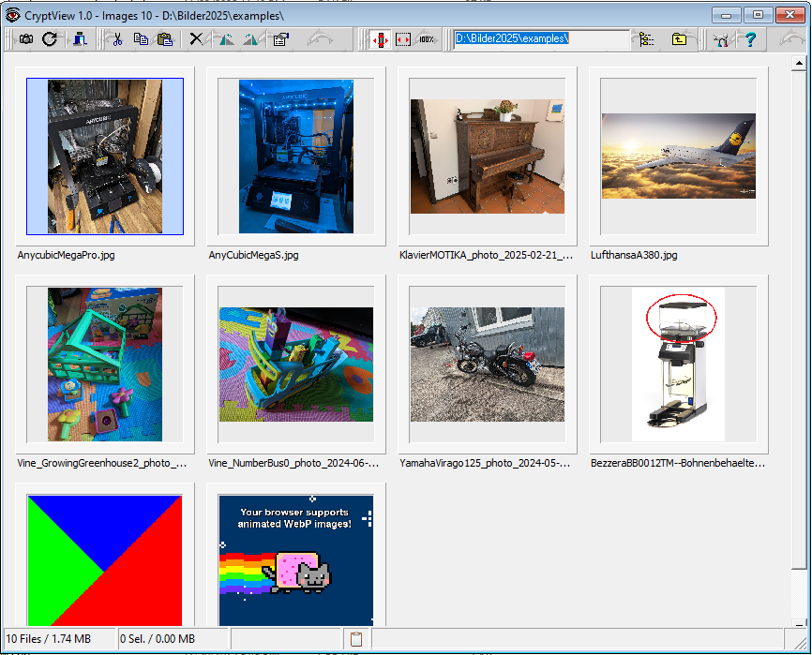
Task: Copy the selected image
Action: tap(141, 39)
